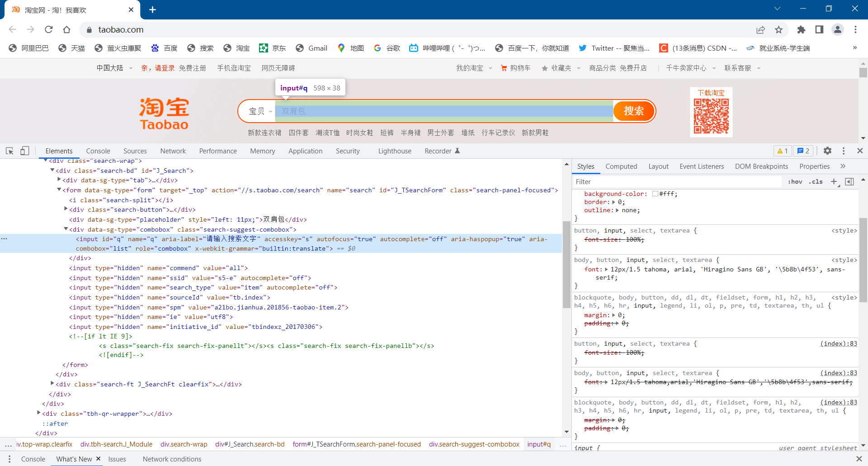Open DevTools three-dot customize menu
This screenshot has width=868, height=466.
(x=844, y=151)
